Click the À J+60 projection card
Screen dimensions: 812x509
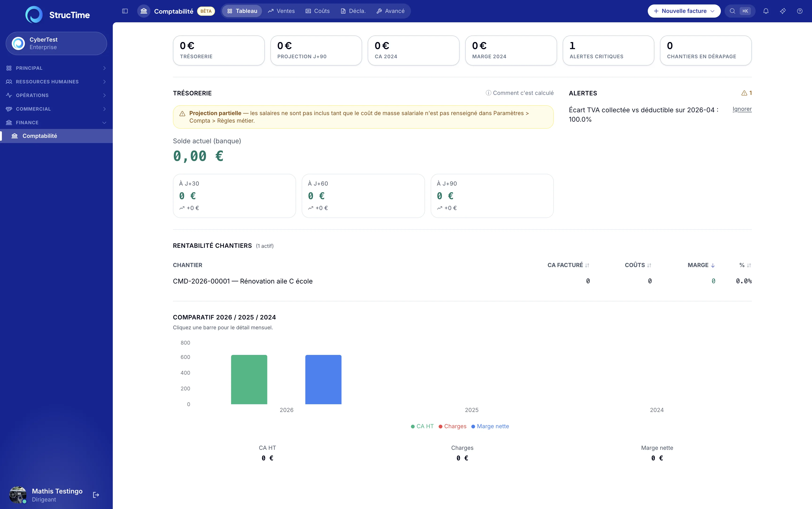click(x=363, y=196)
